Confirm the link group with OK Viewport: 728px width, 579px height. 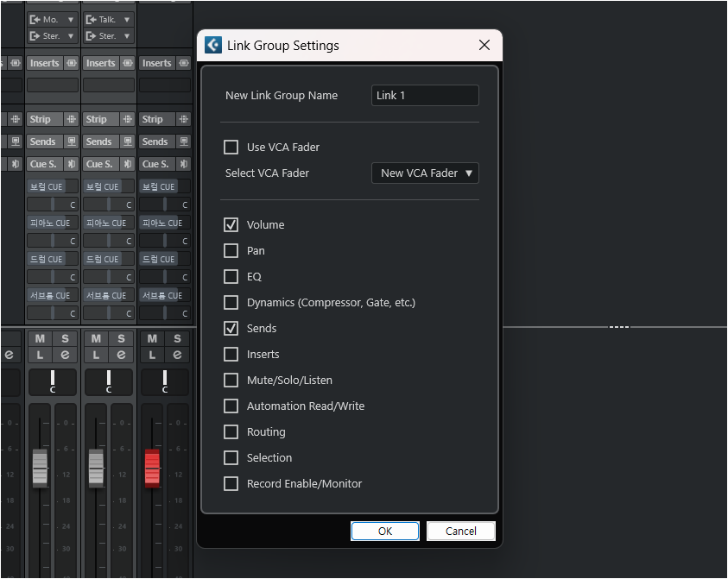(x=385, y=532)
